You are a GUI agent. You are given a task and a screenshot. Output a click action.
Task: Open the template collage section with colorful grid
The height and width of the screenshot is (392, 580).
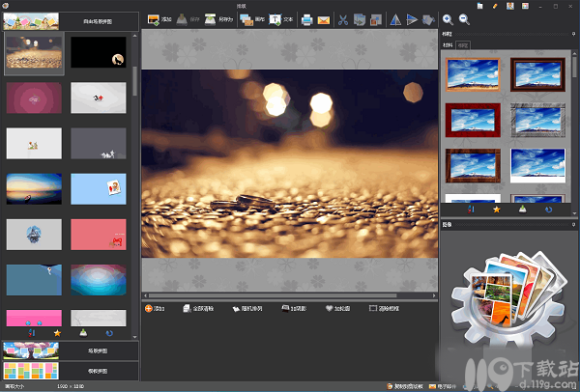[x=71, y=371]
